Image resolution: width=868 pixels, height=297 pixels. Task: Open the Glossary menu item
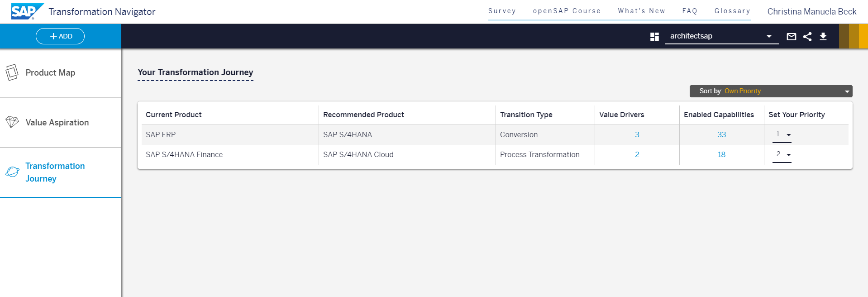point(732,11)
